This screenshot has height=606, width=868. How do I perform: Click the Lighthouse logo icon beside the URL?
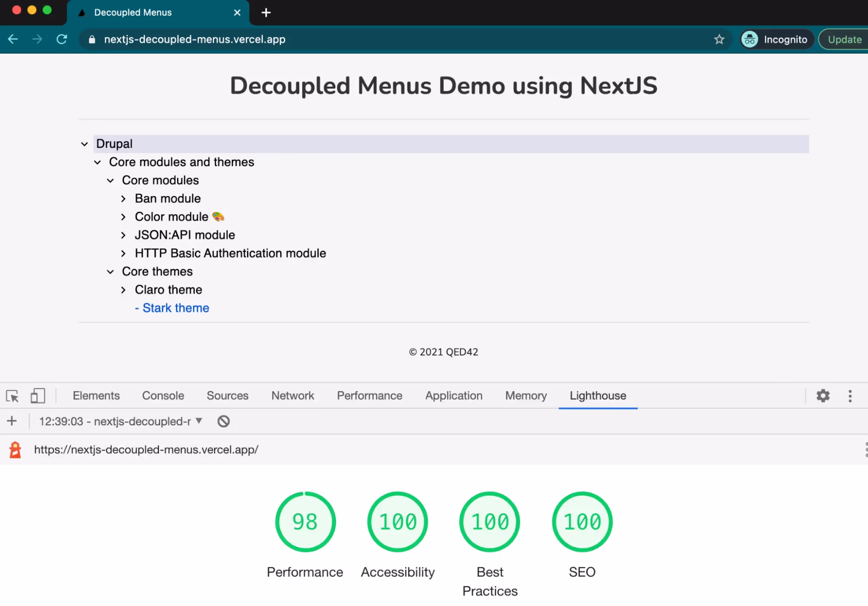15,450
